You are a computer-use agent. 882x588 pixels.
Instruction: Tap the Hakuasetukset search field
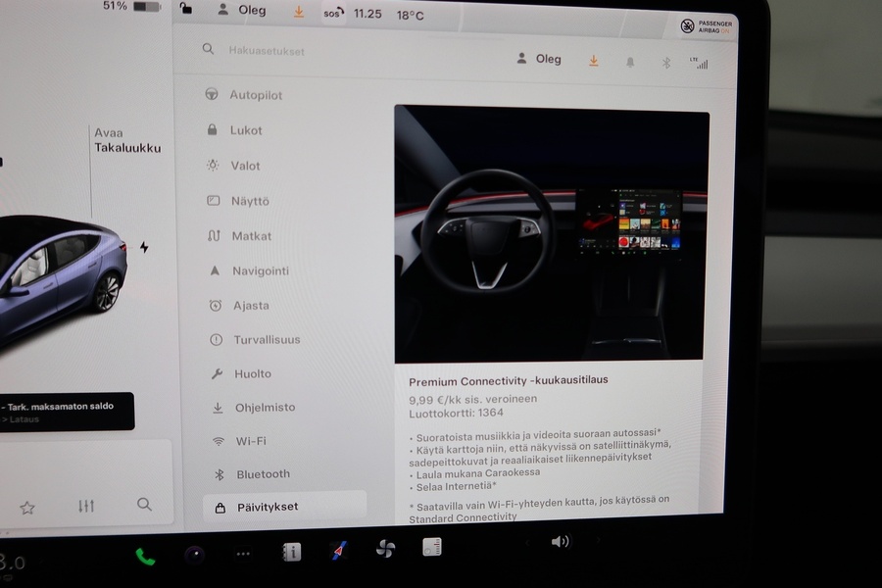pyautogui.click(x=265, y=48)
